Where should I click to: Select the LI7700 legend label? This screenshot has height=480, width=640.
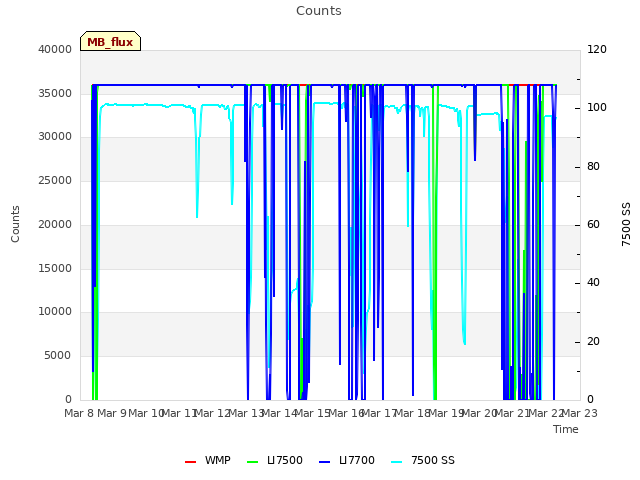click(357, 460)
